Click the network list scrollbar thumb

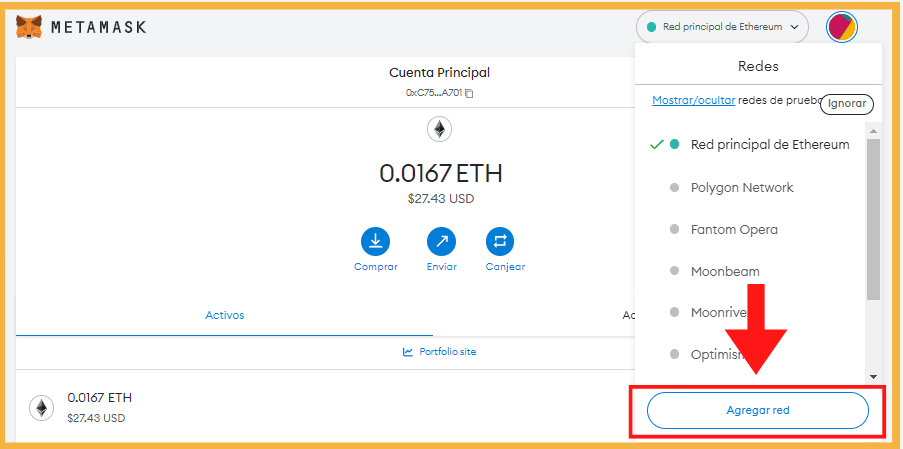873,219
